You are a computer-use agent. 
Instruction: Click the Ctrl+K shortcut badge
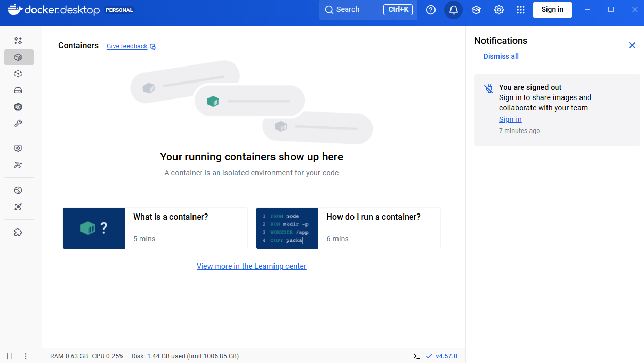coord(398,9)
